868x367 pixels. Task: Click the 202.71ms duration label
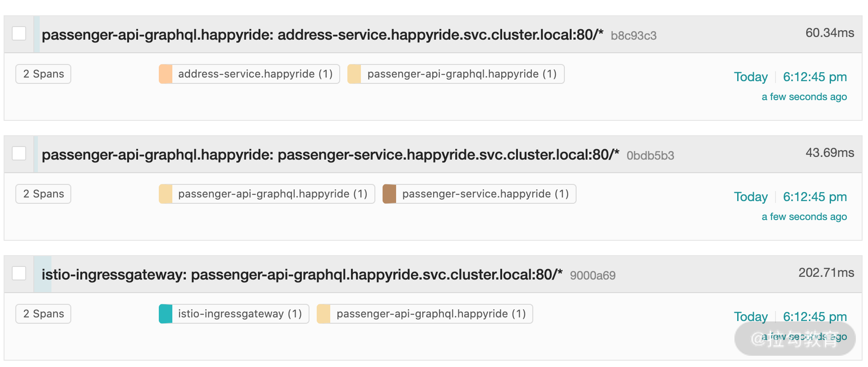pyautogui.click(x=826, y=273)
